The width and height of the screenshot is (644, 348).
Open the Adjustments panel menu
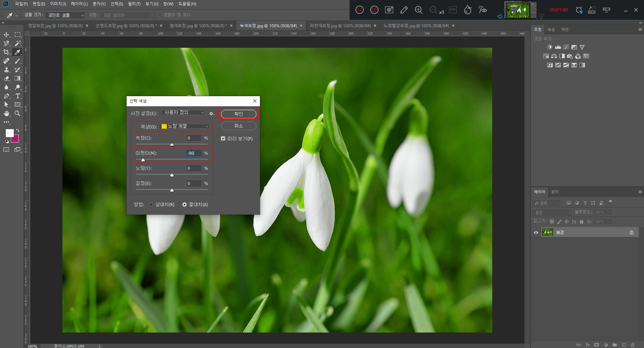tap(640, 30)
